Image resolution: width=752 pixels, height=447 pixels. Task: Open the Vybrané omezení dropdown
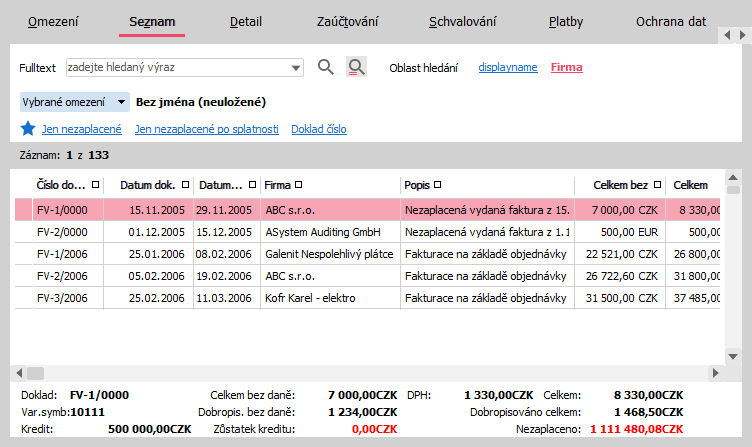(x=121, y=101)
